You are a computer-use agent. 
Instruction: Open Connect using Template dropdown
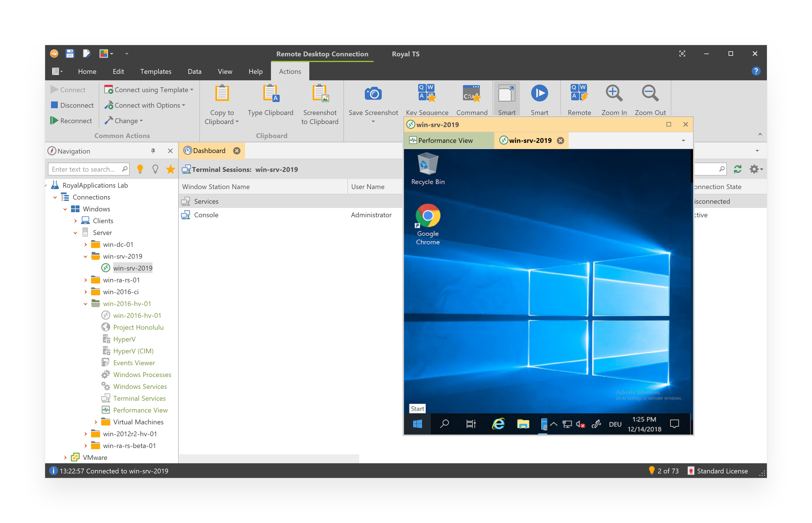point(149,90)
